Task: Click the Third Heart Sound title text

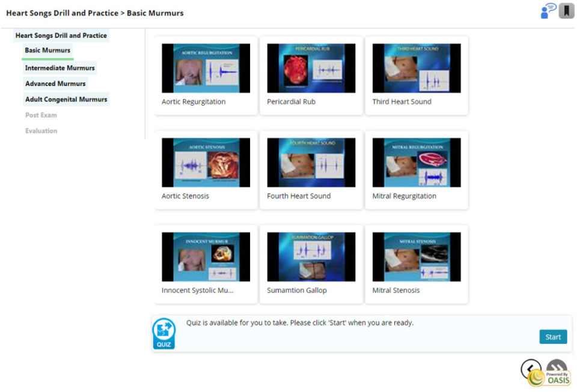Action: click(x=401, y=102)
